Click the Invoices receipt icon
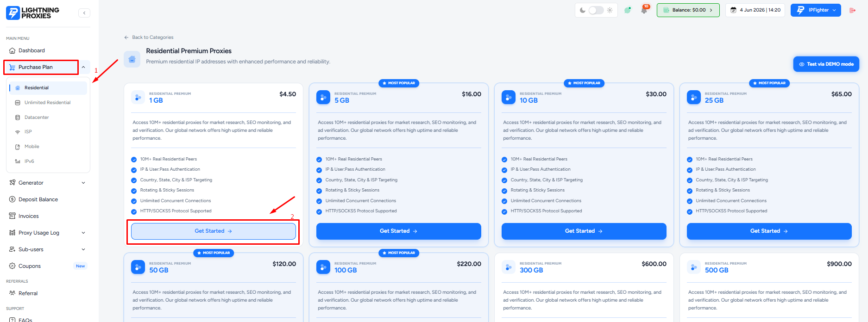This screenshot has width=868, height=322. coord(13,216)
